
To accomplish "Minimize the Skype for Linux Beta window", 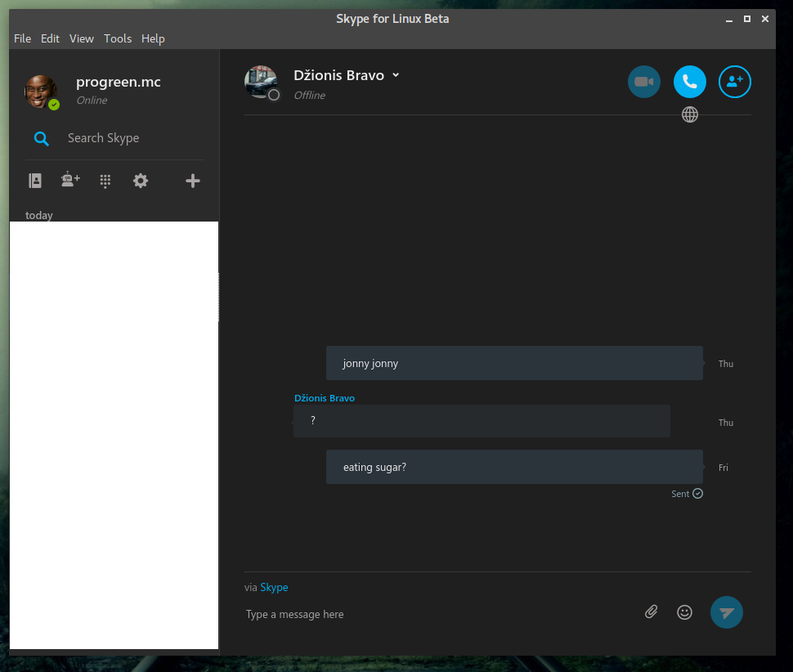I will pos(728,20).
